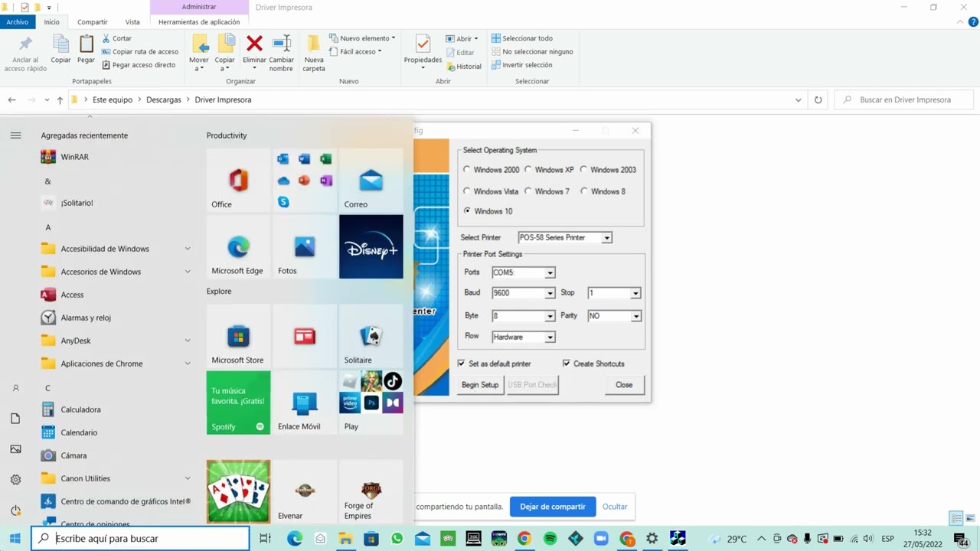Select the Windows 2003 option
This screenshot has height=551, width=980.
583,170
